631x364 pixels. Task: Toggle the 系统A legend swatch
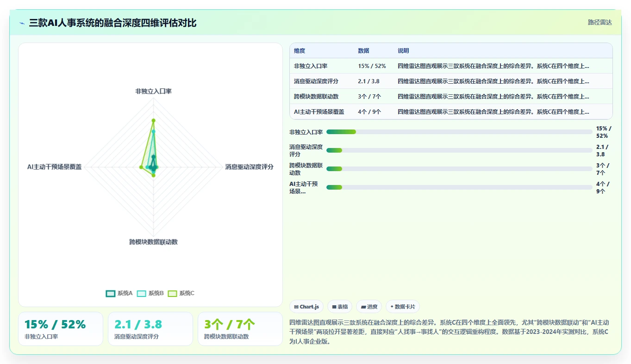click(x=111, y=293)
